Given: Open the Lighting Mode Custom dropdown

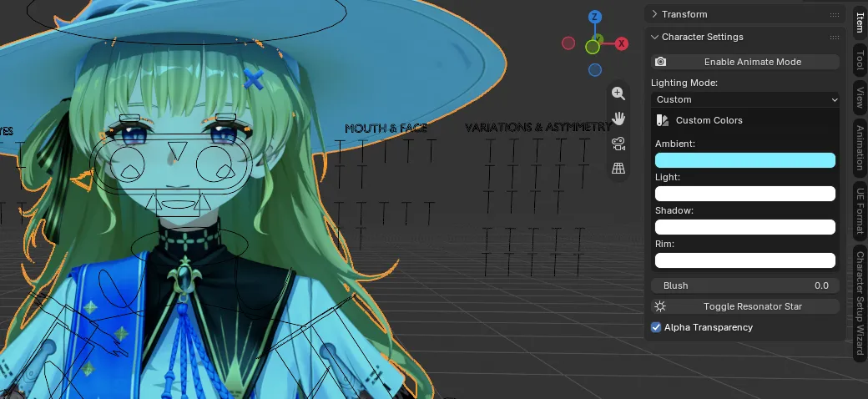Looking at the screenshot, I should coord(745,99).
